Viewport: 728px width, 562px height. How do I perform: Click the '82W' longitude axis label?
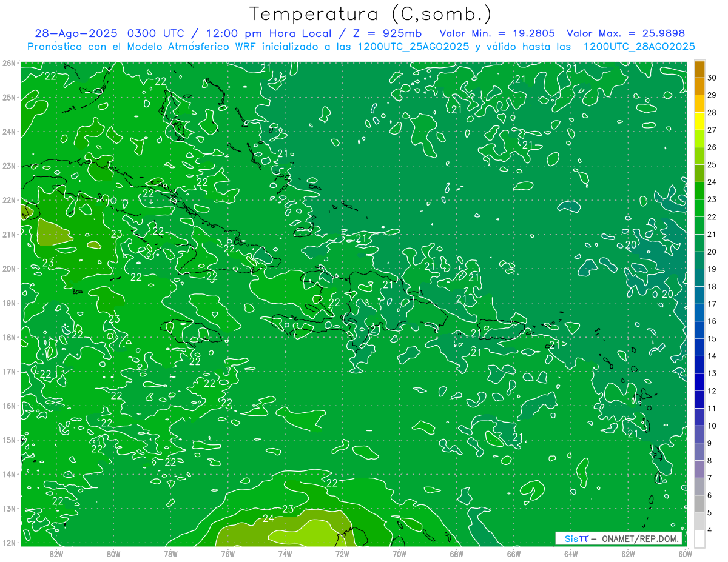pos(56,554)
